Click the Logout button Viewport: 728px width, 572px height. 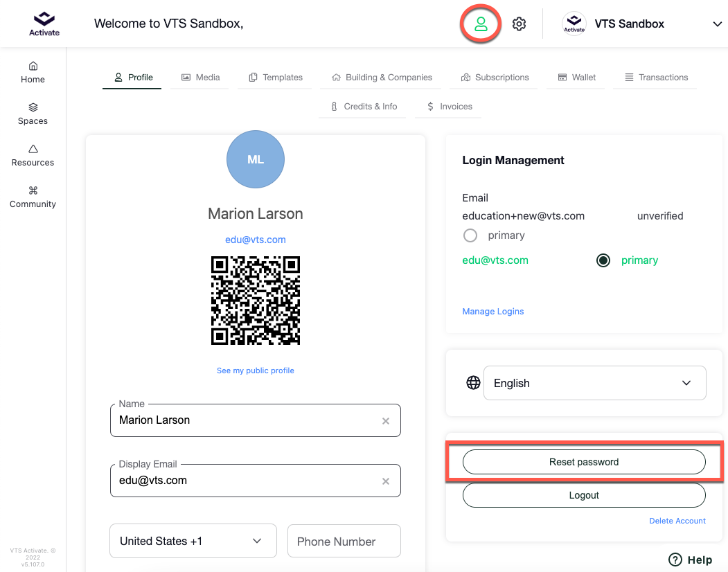click(x=584, y=495)
